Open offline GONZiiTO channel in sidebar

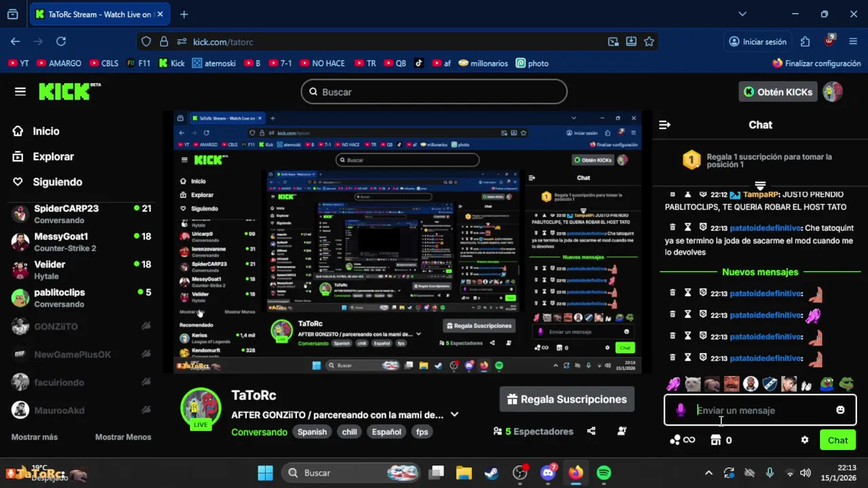click(81, 326)
